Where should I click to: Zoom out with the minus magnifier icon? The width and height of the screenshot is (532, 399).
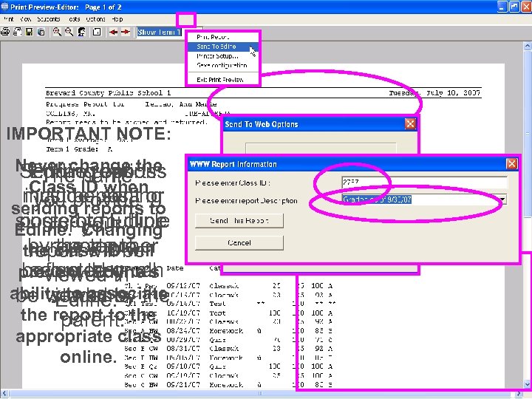69,32
